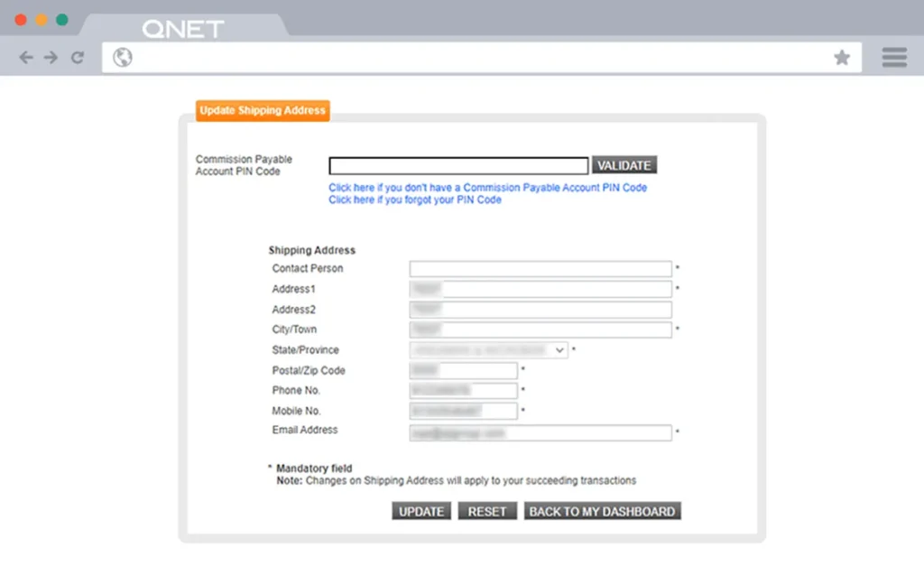Click the Update Shipping Address tab label

pos(262,110)
